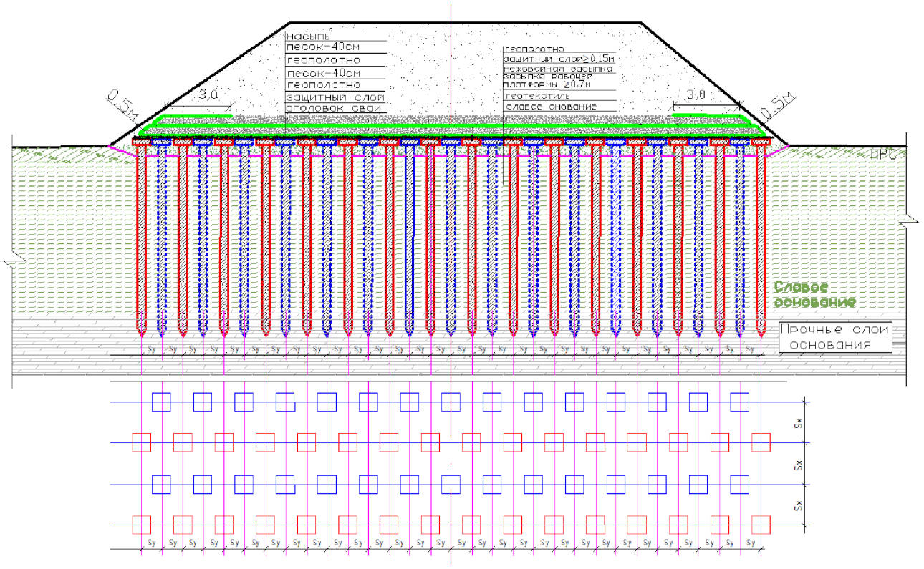
Task: Click the boxed 'Прочные слои основания' label
Action: click(834, 337)
